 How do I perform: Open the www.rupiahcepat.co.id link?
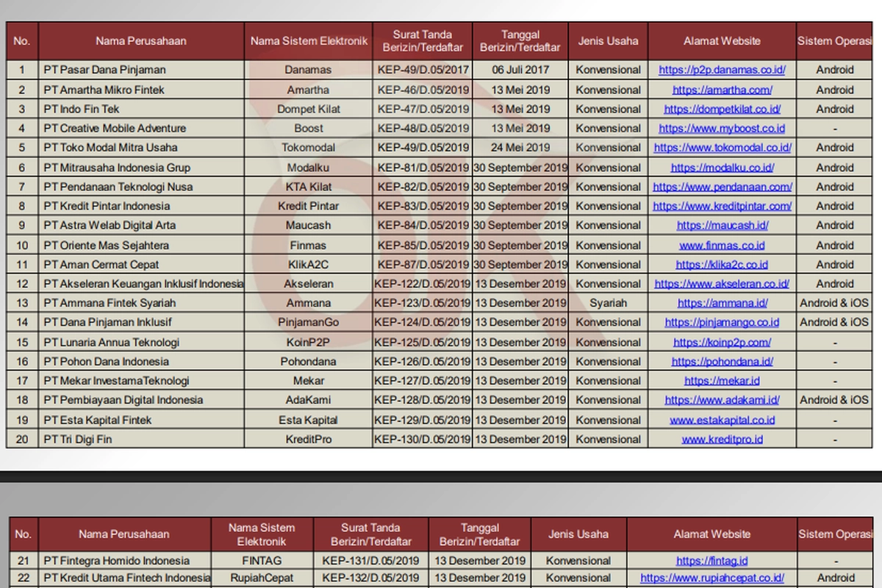pyautogui.click(x=711, y=578)
